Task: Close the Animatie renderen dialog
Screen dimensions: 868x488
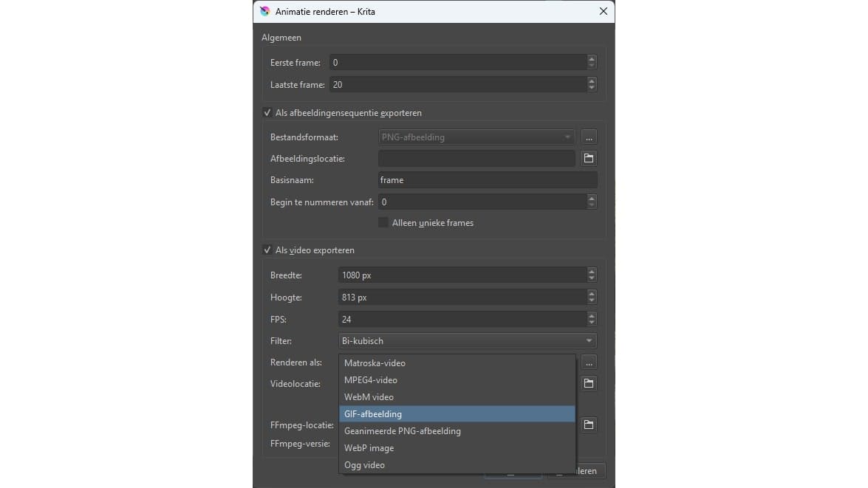Action: [x=604, y=11]
